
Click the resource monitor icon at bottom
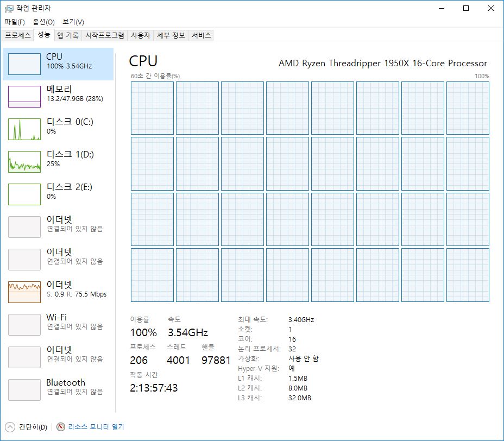point(61,427)
